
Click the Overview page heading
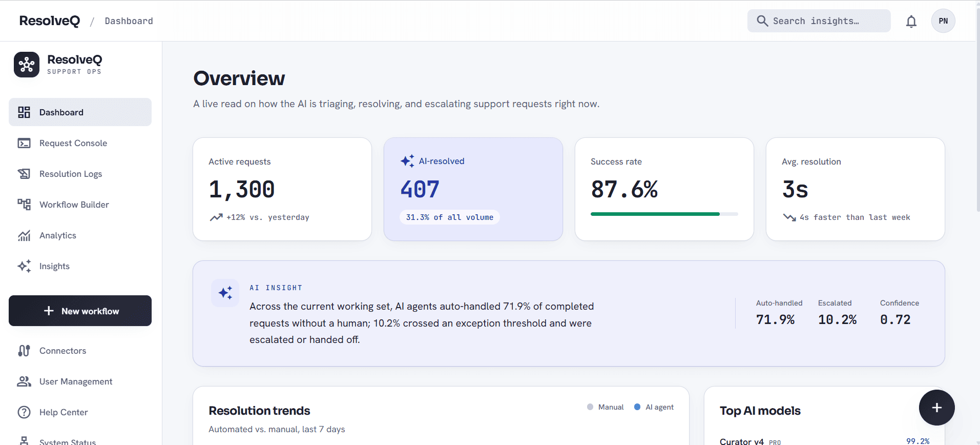click(x=239, y=78)
